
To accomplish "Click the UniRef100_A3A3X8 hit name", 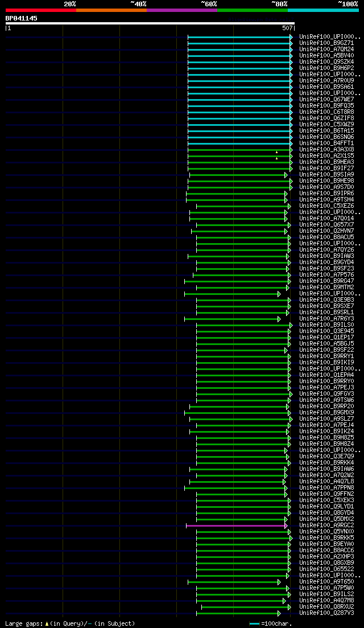I will (x=326, y=149).
